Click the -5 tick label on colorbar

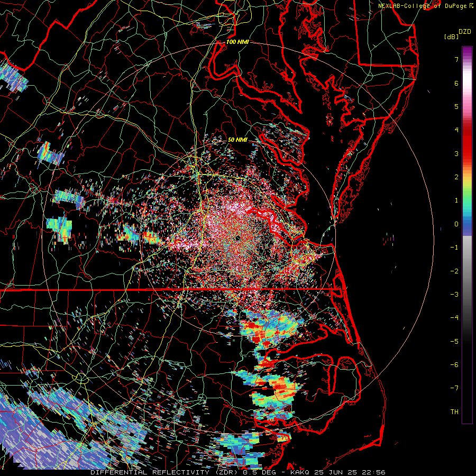click(454, 342)
